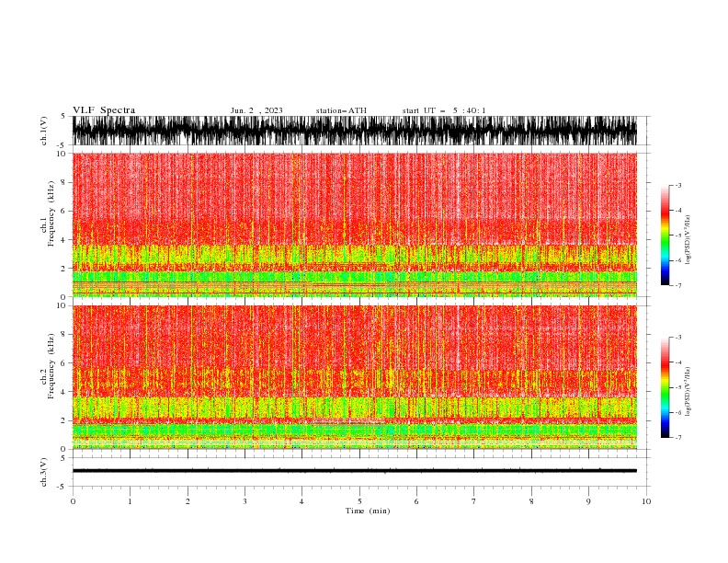The width and height of the screenshot is (728, 563).
Task: Click the "5" tick of ch.1(V) axis
Action: (x=63, y=116)
